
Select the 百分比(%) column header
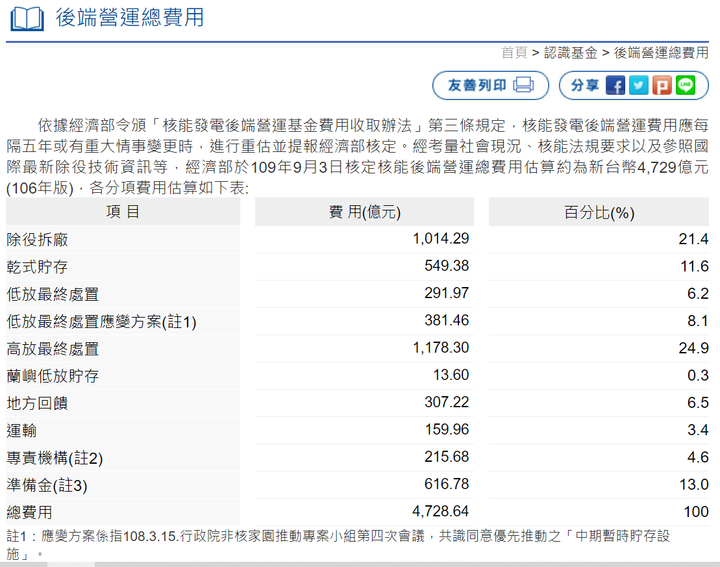pyautogui.click(x=599, y=212)
